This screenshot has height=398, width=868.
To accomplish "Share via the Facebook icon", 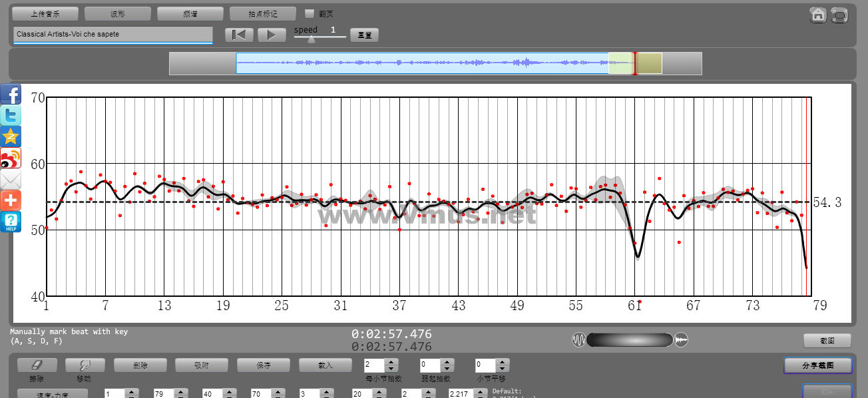I will (11, 94).
